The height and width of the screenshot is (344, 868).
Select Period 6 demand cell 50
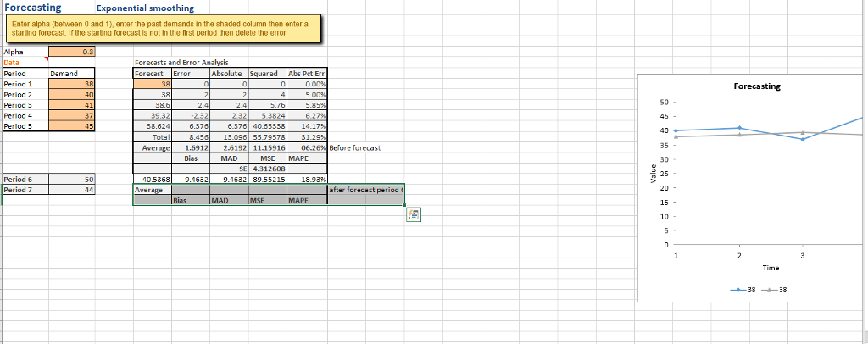point(72,179)
